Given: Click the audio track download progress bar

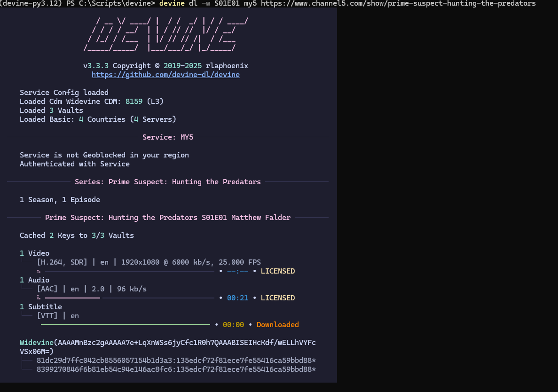Looking at the screenshot, I should (x=130, y=298).
